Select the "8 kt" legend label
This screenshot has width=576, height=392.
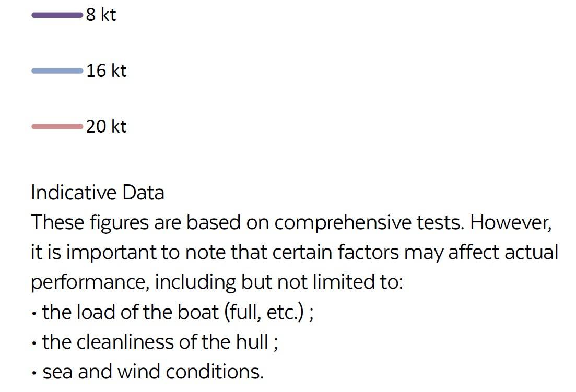click(101, 15)
